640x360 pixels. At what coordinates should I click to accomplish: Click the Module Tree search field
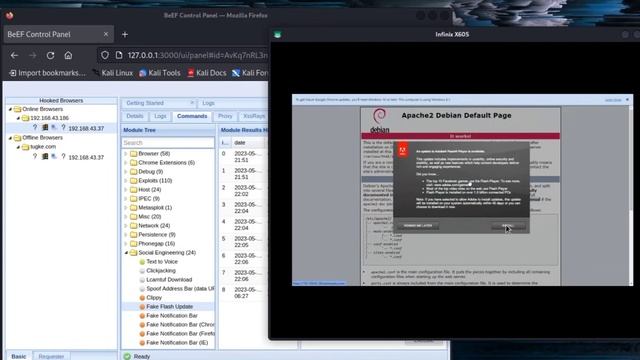point(168,143)
